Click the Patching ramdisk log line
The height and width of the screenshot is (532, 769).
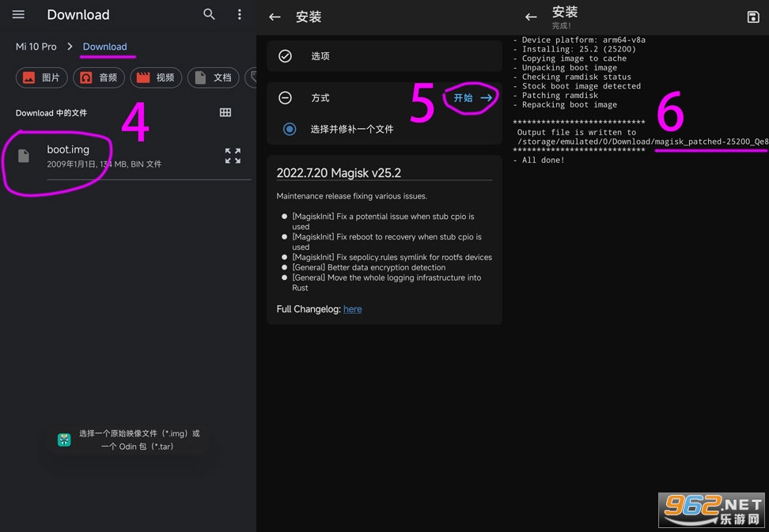click(x=555, y=96)
